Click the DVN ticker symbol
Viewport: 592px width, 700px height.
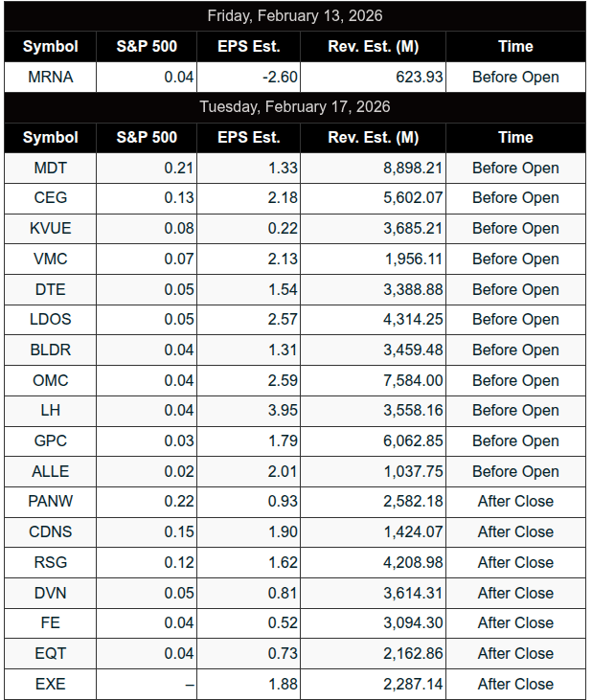51,593
